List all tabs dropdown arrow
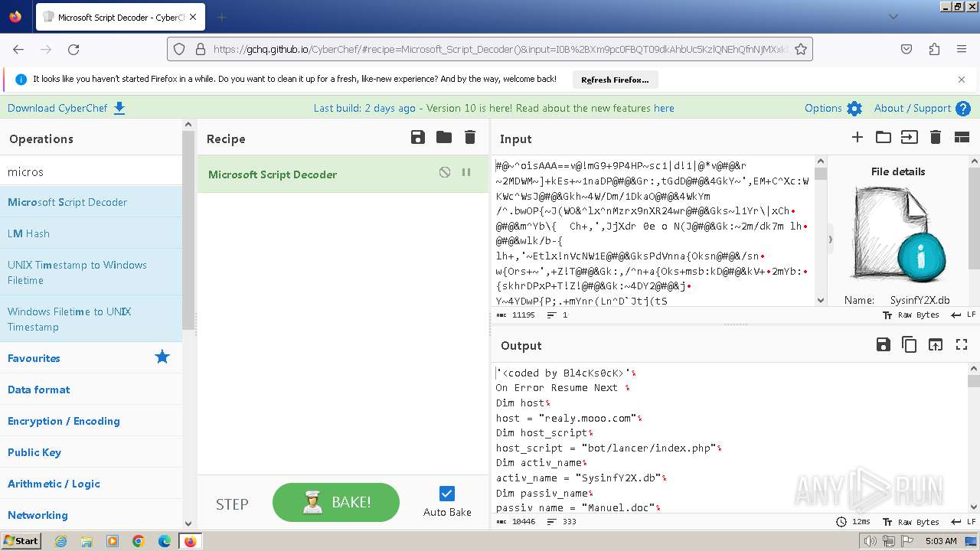 point(893,17)
